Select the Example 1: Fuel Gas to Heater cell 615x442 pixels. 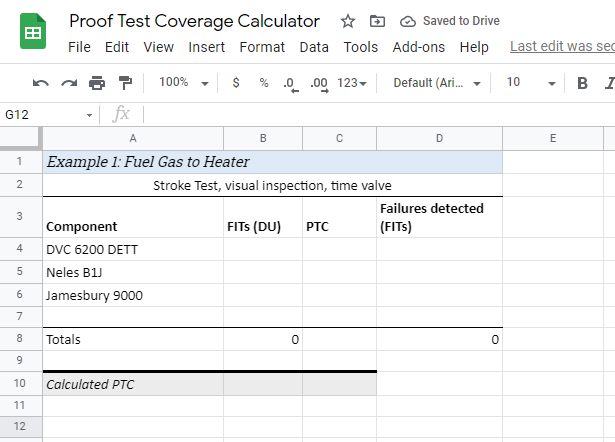click(273, 162)
